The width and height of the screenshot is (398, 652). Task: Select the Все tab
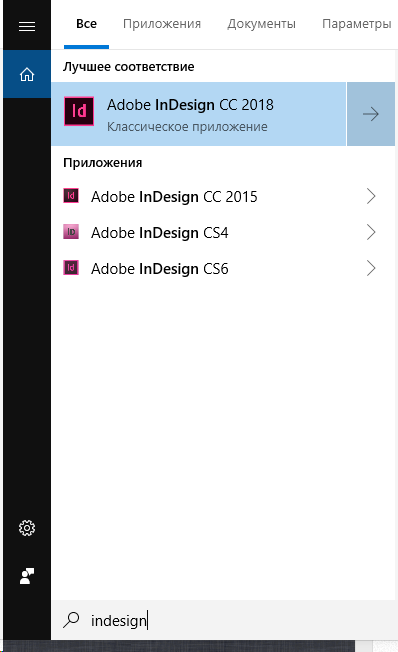click(87, 24)
